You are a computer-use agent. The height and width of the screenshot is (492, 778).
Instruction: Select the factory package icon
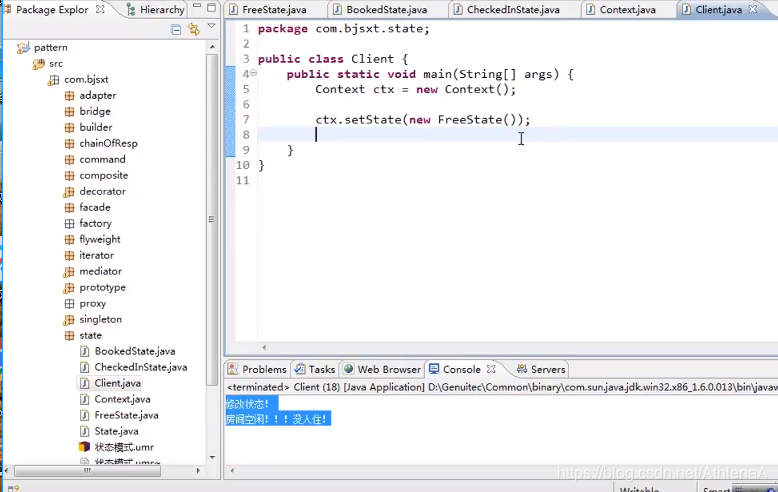[69, 224]
